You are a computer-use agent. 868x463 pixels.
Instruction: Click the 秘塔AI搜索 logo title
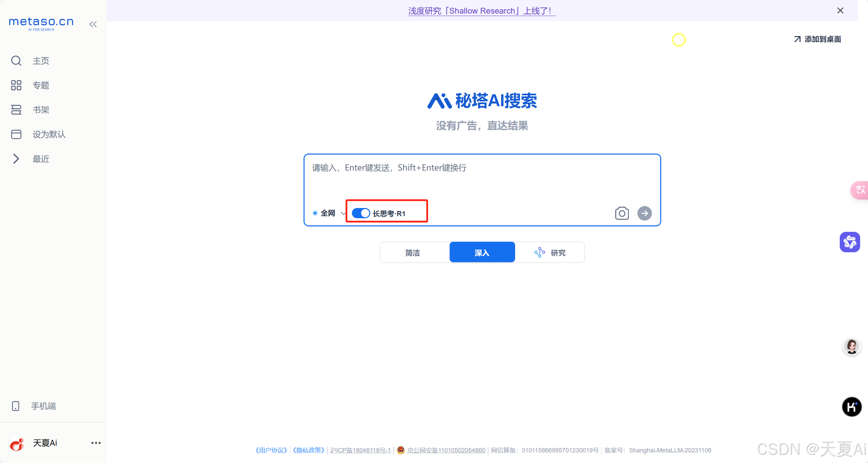(482, 101)
